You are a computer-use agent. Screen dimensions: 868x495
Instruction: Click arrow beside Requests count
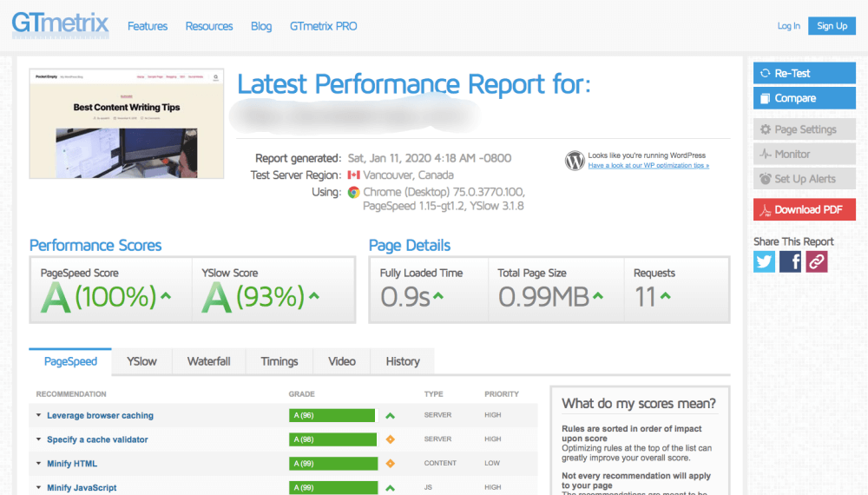(666, 296)
